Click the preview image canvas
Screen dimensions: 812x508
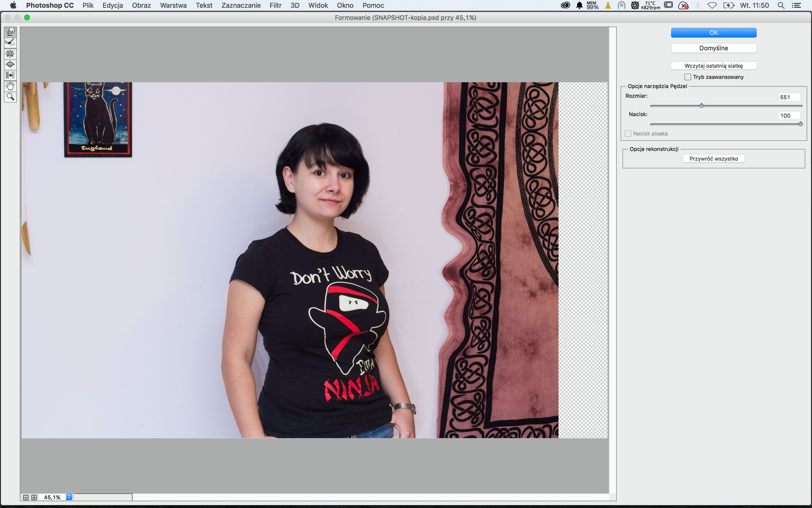click(314, 260)
